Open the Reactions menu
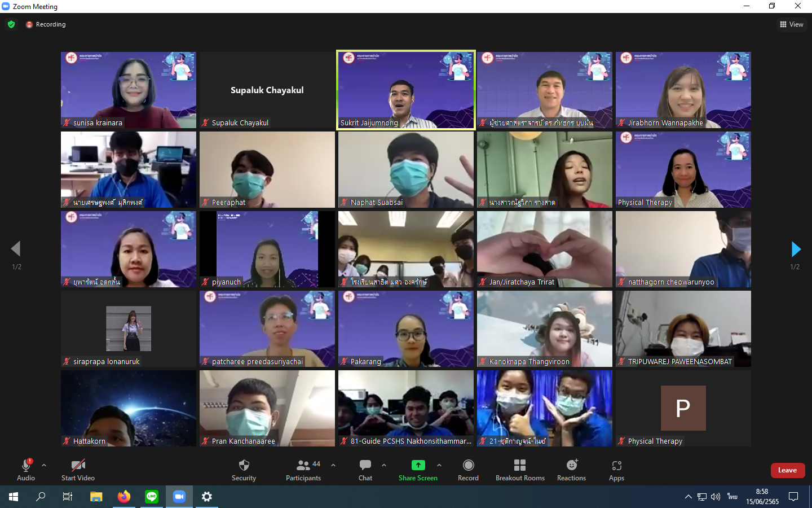The image size is (812, 508). pyautogui.click(x=571, y=470)
